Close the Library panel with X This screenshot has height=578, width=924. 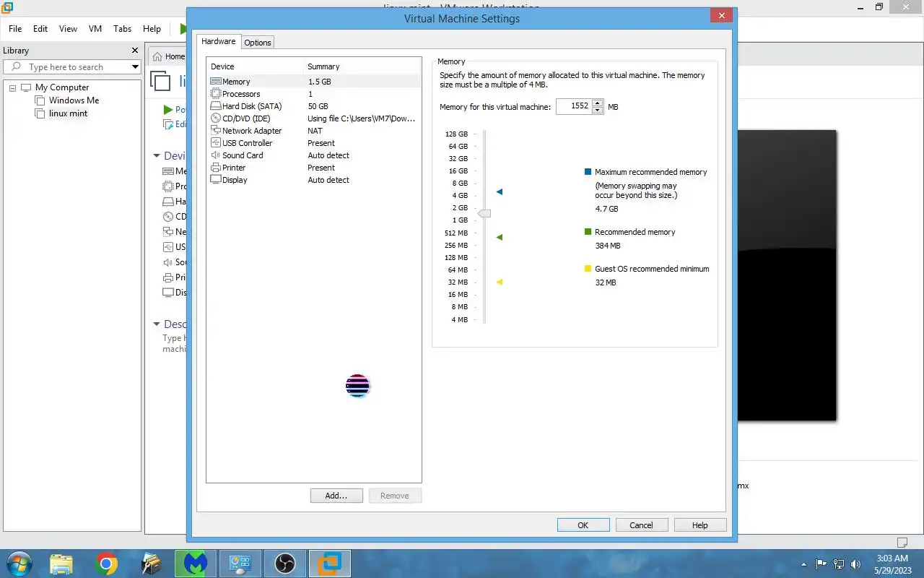click(x=134, y=51)
